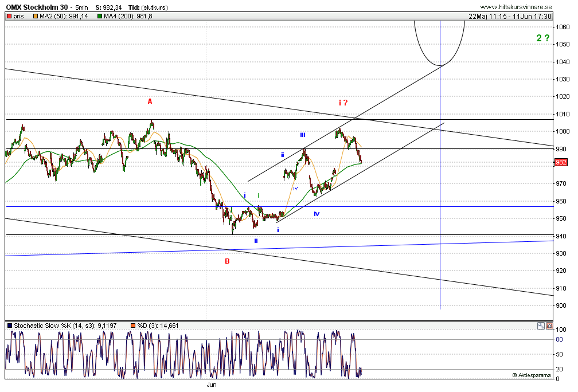Click the %D (3): 14,661 label

click(x=158, y=326)
